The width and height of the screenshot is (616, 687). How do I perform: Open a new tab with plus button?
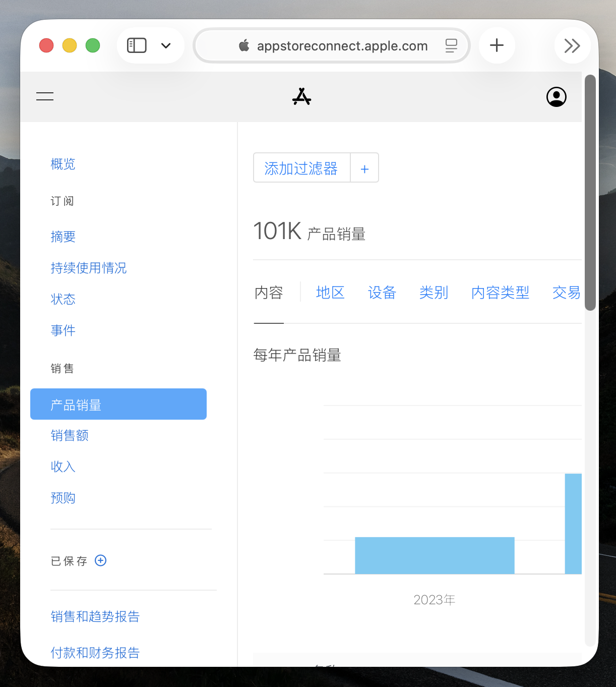[497, 45]
